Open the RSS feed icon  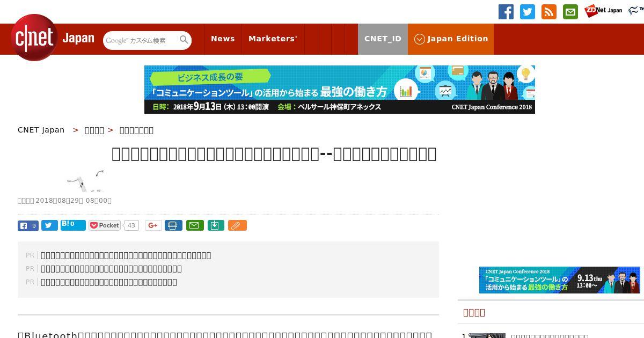549,12
